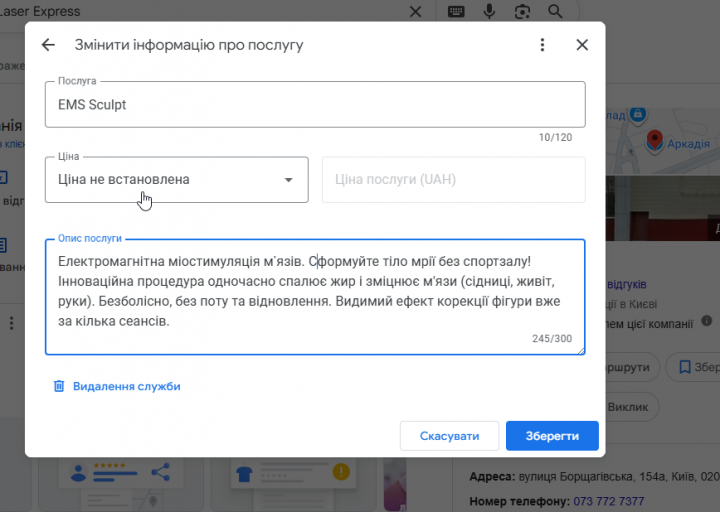Image resolution: width=720 pixels, height=512 pixels.
Task: Click the info icon next to 'цієї компанії'
Action: (x=707, y=321)
